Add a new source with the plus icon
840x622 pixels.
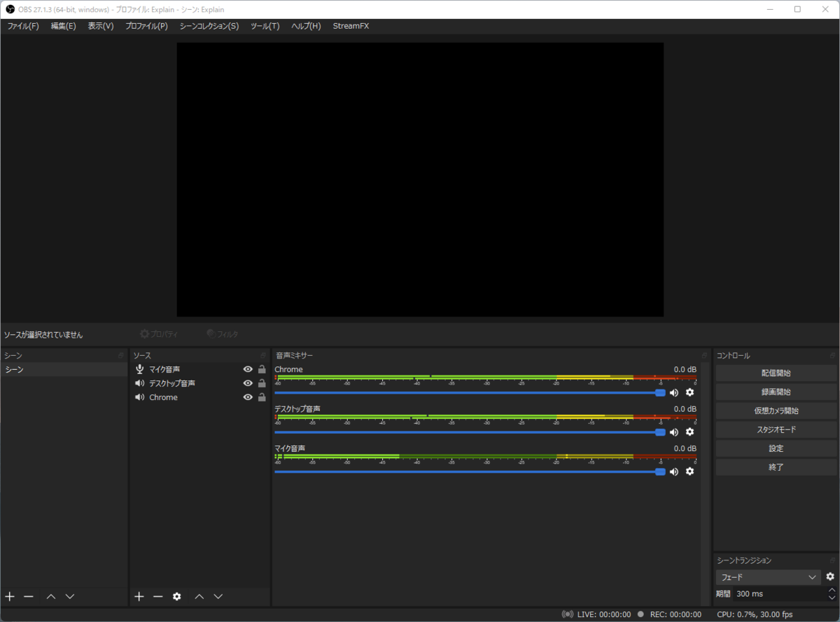139,596
